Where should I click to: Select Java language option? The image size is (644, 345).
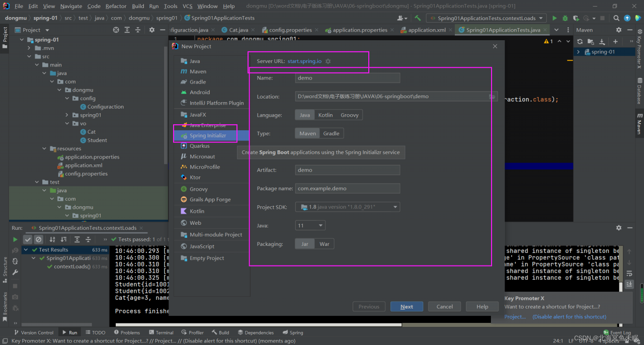305,115
